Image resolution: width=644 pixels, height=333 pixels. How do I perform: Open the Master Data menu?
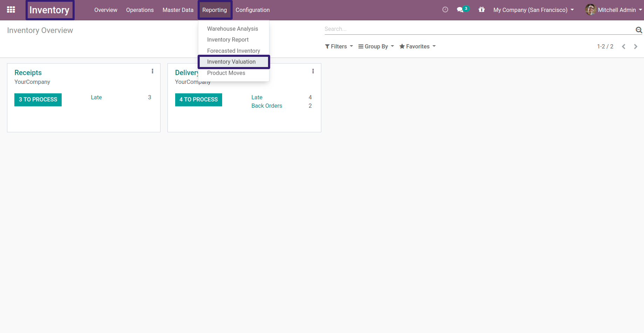coord(178,10)
